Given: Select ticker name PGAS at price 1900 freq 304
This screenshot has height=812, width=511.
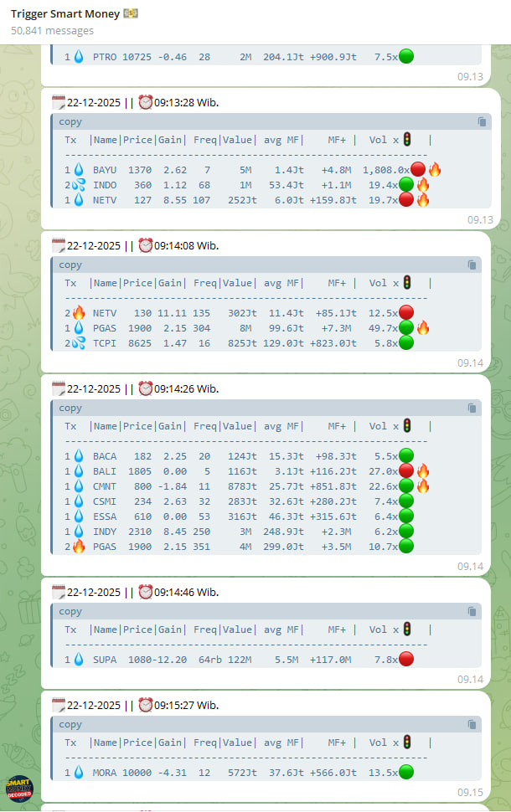Looking at the screenshot, I should coord(105,328).
